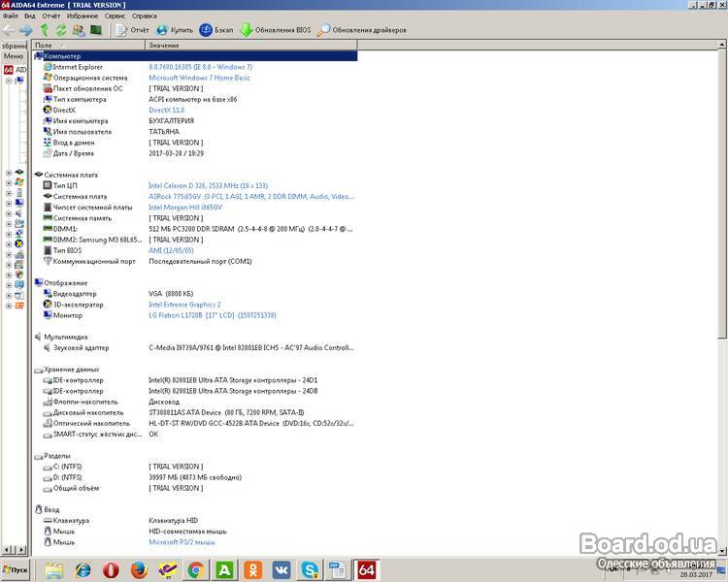The width and height of the screenshot is (728, 582).
Task: Click the Back navigation arrow in toolbar
Action: click(x=9, y=30)
